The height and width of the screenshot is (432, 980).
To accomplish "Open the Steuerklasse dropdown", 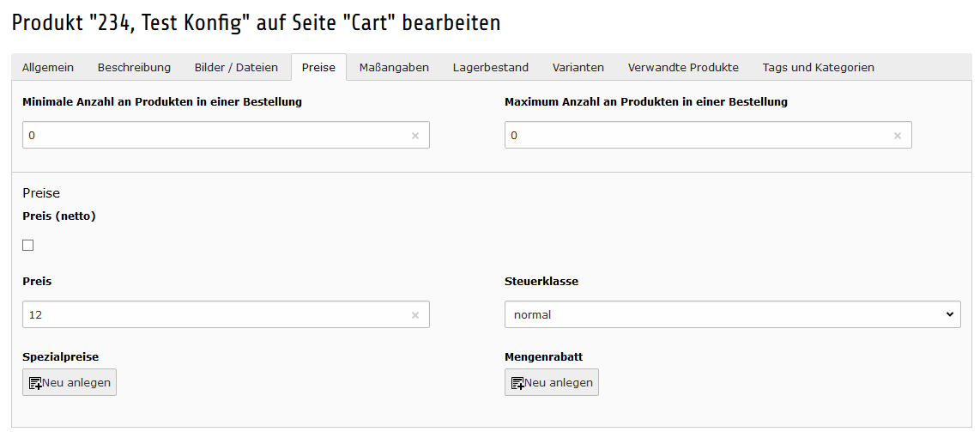I will pos(732,315).
